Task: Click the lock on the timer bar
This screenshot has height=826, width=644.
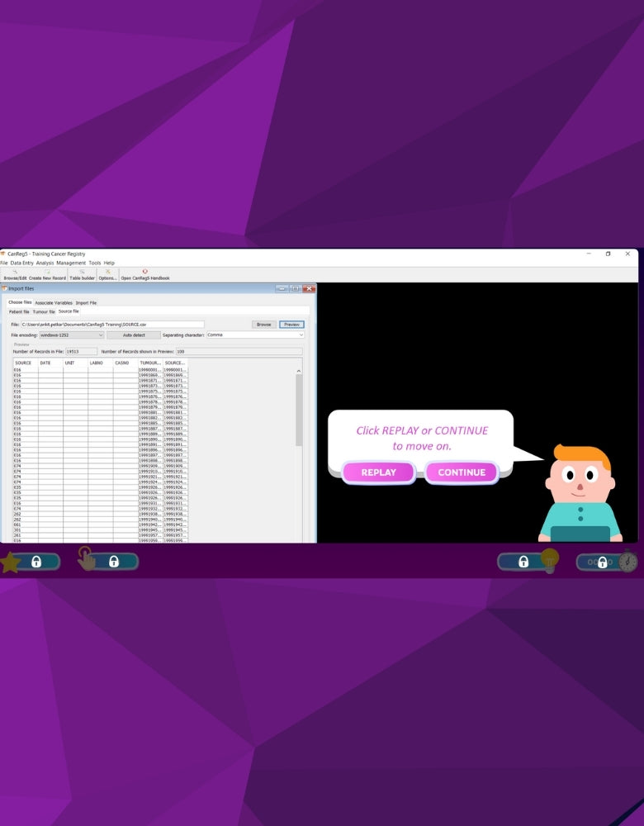Action: coord(603,562)
